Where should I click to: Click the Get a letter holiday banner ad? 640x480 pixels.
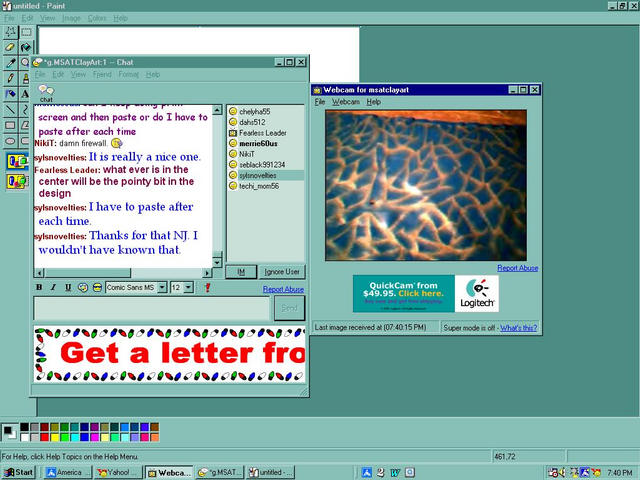coord(169,354)
